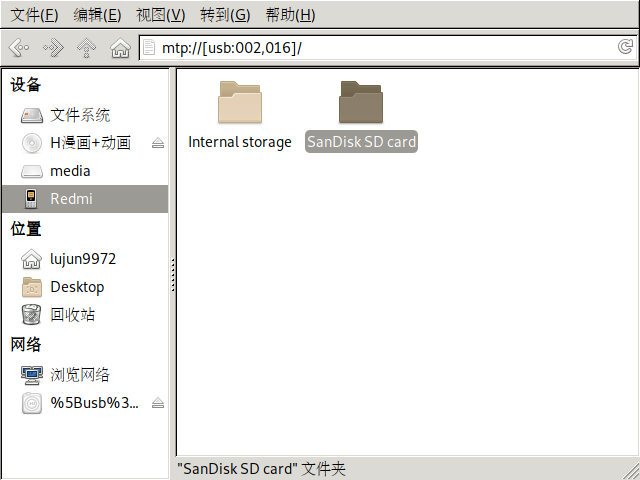This screenshot has height=480, width=640.
Task: Click the Desktop folder icon in sidebar
Action: click(x=32, y=287)
